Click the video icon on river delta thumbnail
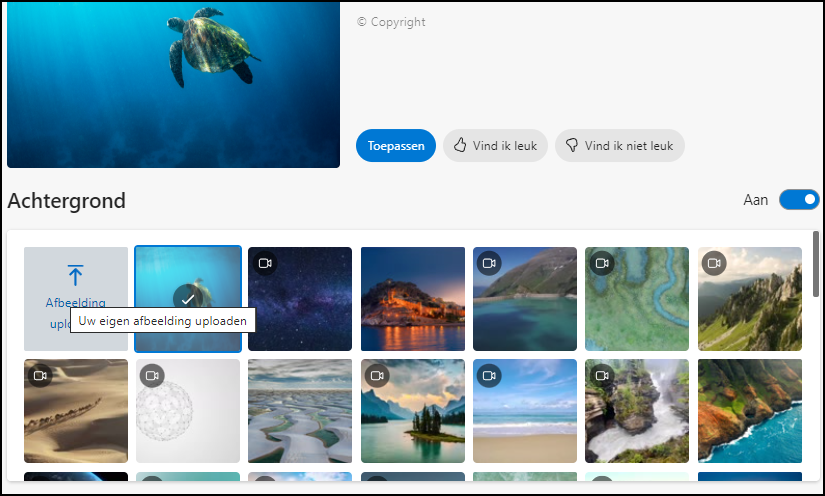The width and height of the screenshot is (825, 496). point(602,263)
